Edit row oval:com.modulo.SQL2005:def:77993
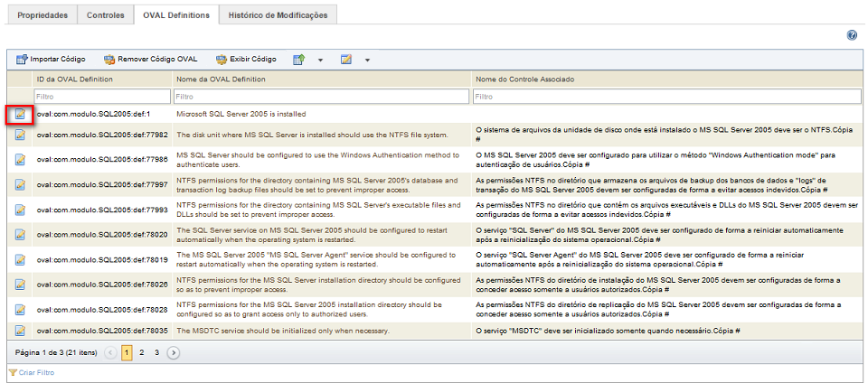Viewport: 868px width, 383px height. tap(21, 210)
